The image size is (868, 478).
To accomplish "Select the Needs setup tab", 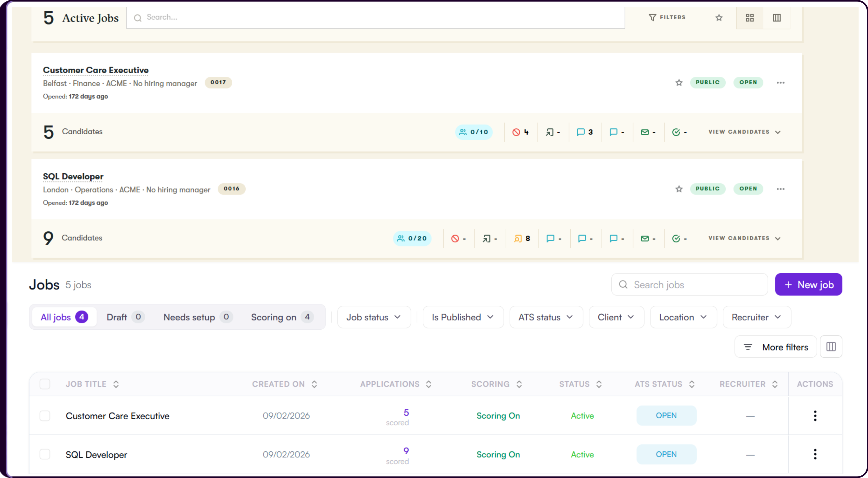I will click(x=198, y=317).
